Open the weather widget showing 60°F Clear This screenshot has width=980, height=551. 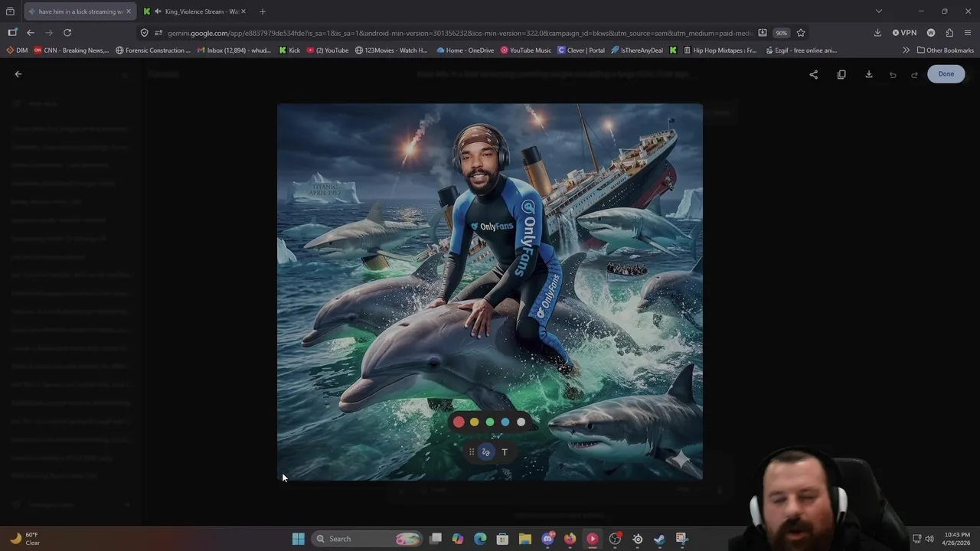tap(24, 539)
